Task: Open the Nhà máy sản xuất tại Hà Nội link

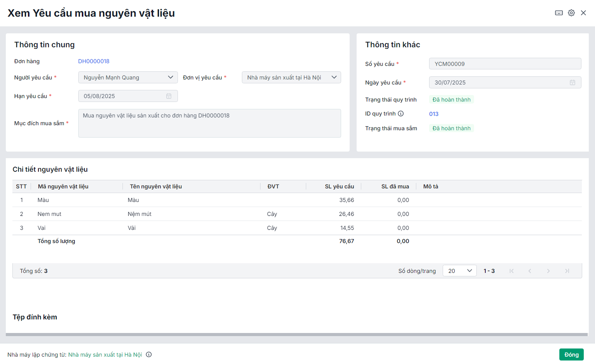Action: tap(105, 355)
